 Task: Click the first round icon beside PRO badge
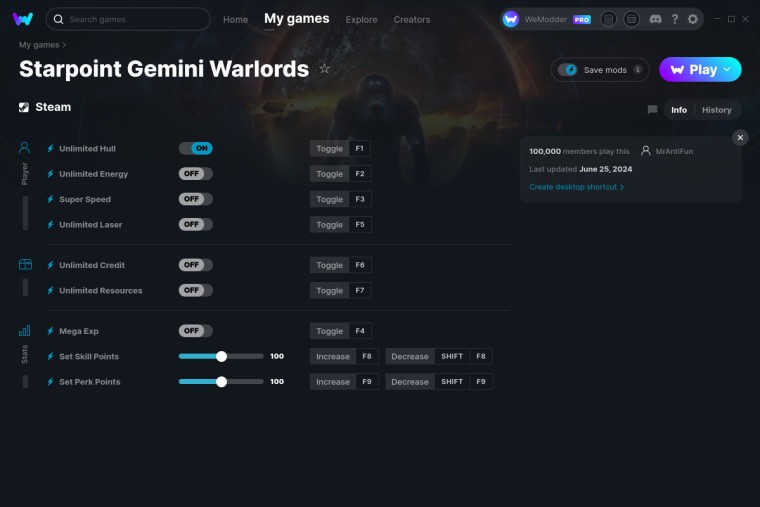(x=608, y=19)
